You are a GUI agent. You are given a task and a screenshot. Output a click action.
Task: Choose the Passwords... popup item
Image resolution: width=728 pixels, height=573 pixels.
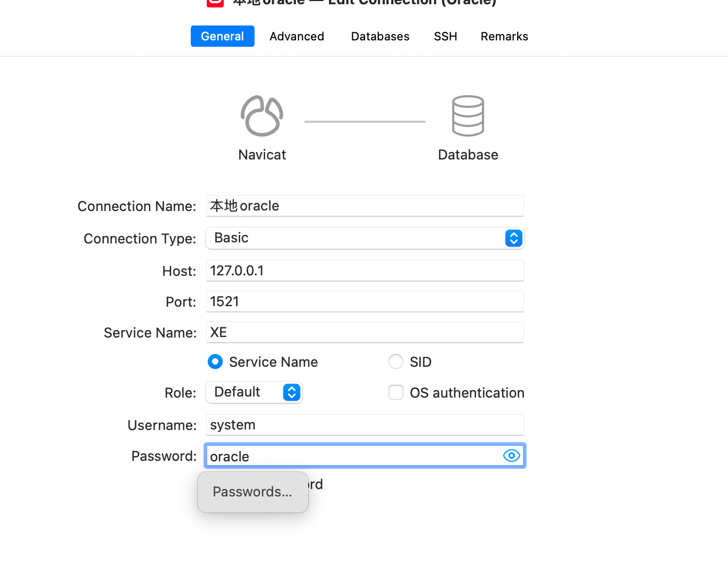(x=252, y=492)
